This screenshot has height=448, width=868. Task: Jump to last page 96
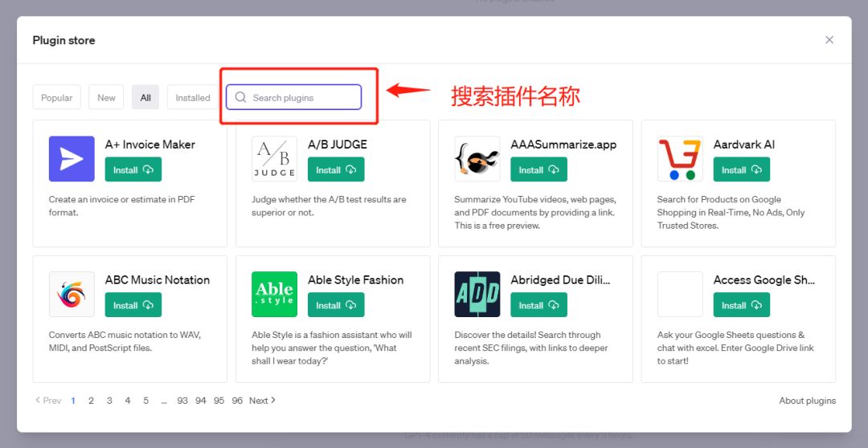pyautogui.click(x=237, y=401)
